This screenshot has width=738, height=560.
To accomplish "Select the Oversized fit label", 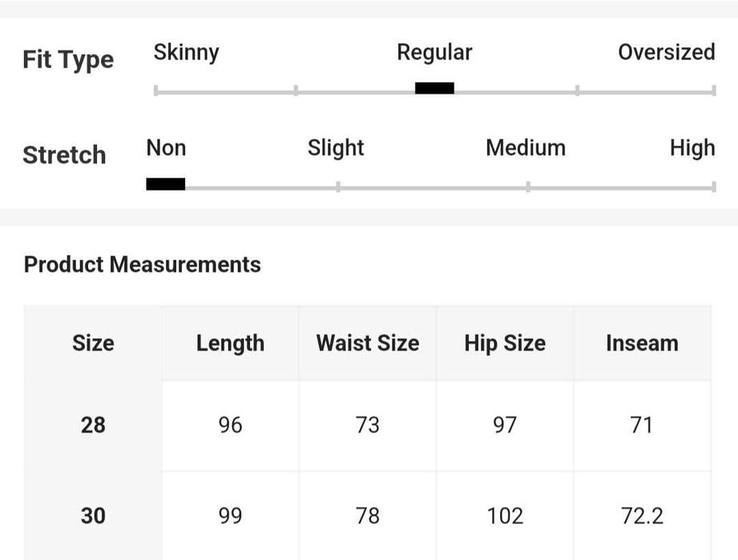I will coord(666,53).
